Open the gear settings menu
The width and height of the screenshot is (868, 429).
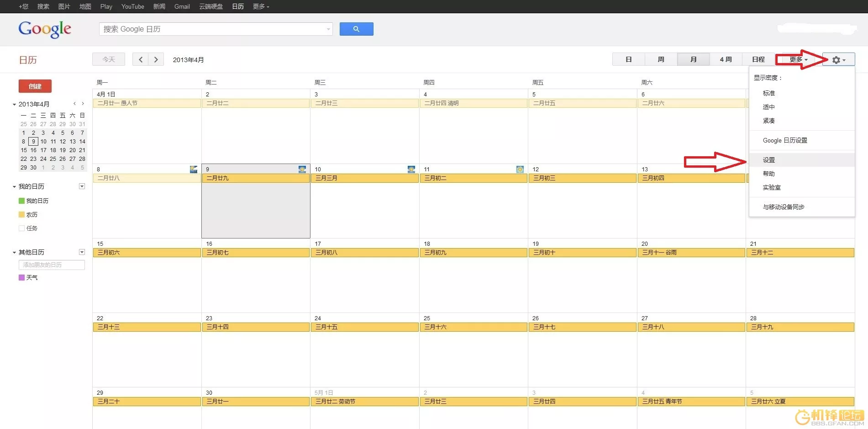coord(838,60)
